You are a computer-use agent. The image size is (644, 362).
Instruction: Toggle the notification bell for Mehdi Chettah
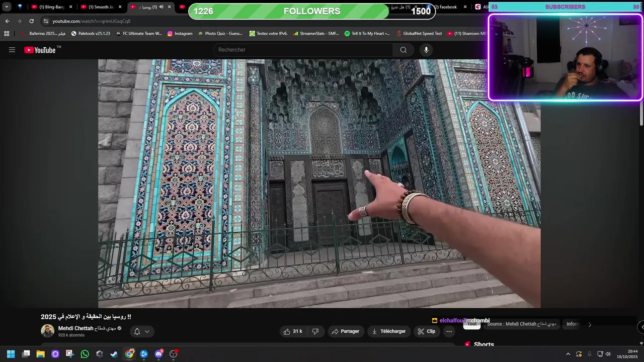pyautogui.click(x=137, y=331)
